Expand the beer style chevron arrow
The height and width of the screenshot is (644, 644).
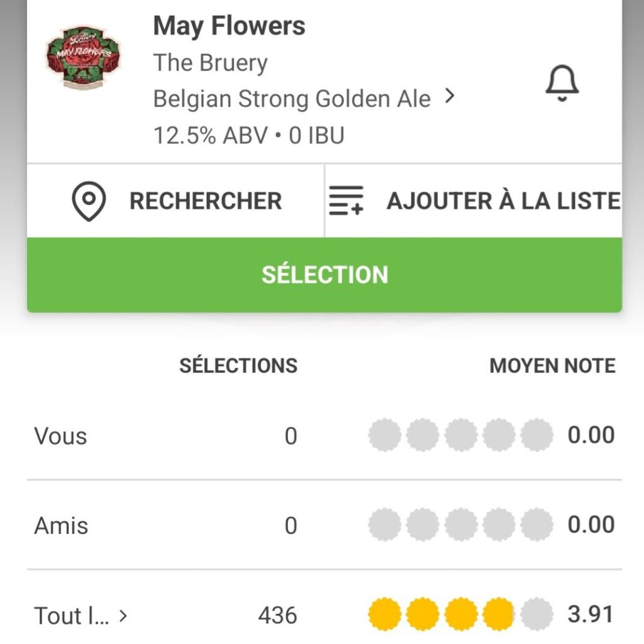click(x=449, y=97)
